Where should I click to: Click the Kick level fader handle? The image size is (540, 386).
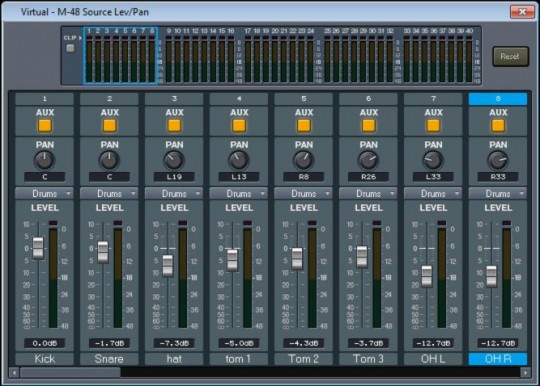click(38, 248)
